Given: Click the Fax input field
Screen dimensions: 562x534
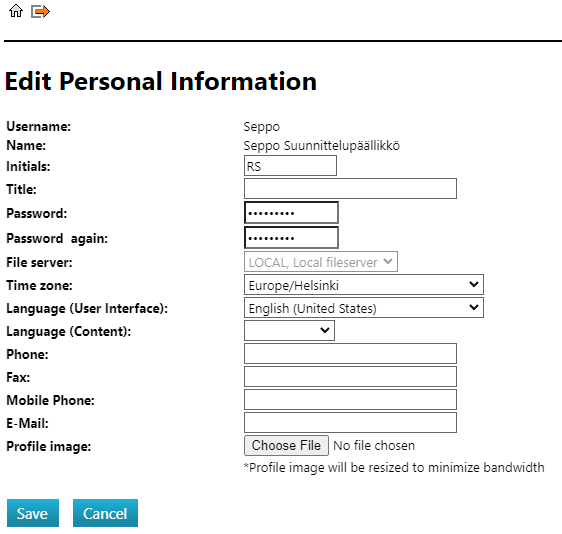Looking at the screenshot, I should (x=350, y=377).
